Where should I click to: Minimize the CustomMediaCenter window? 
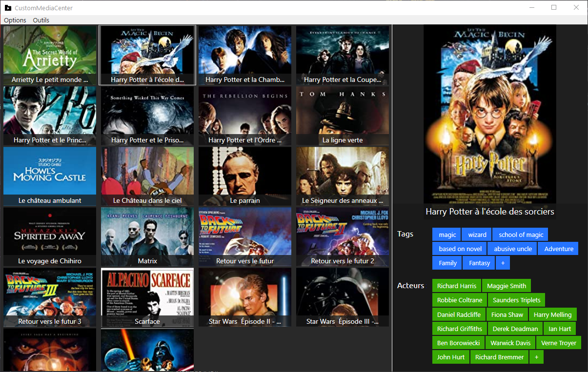pyautogui.click(x=531, y=7)
